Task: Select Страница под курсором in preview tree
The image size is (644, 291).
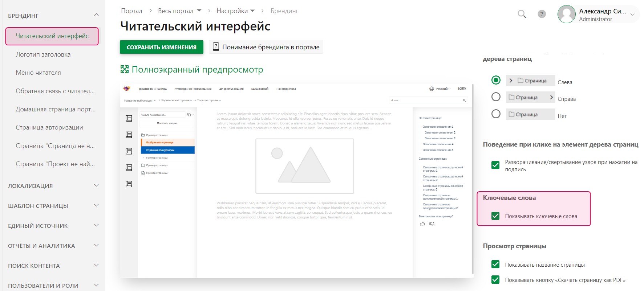Action: [168, 150]
